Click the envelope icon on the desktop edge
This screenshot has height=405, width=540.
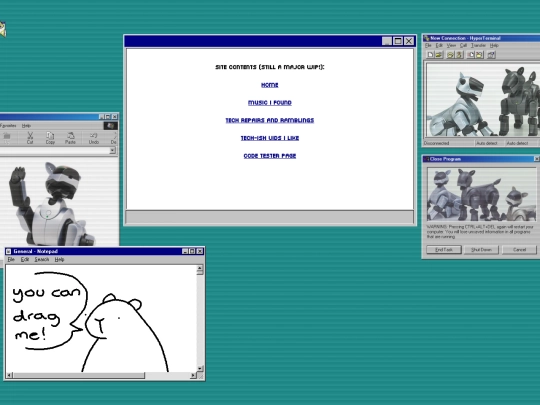tap(3, 29)
